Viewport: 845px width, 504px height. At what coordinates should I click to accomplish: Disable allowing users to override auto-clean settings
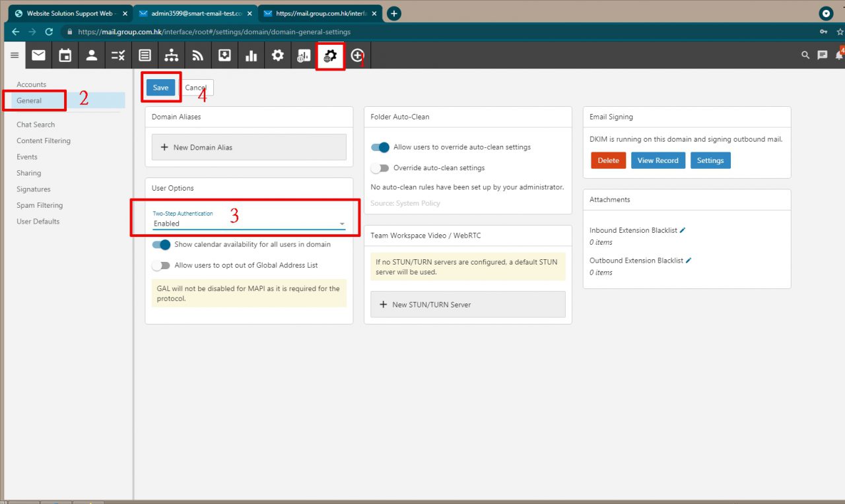tap(380, 147)
